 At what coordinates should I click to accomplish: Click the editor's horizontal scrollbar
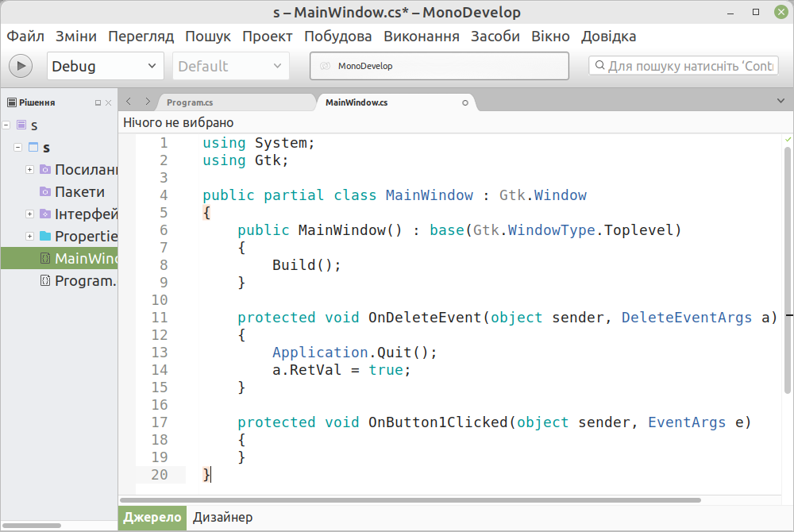tap(410, 500)
